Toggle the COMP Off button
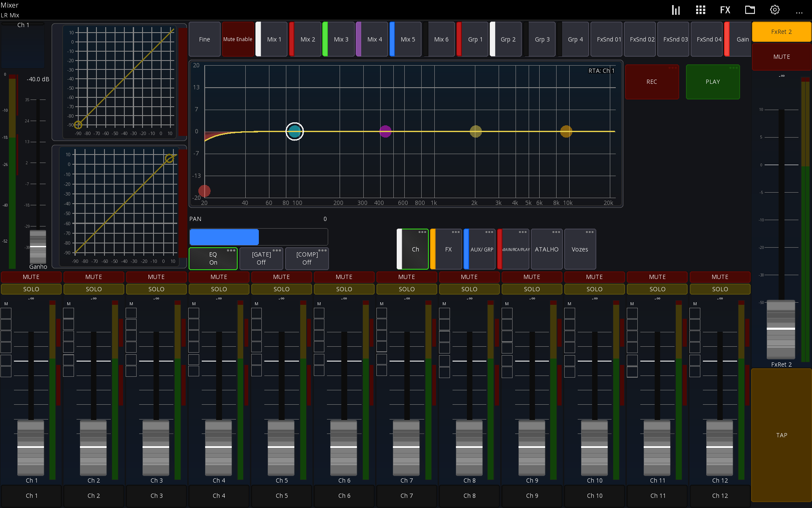The width and height of the screenshot is (812, 508). coord(307,258)
